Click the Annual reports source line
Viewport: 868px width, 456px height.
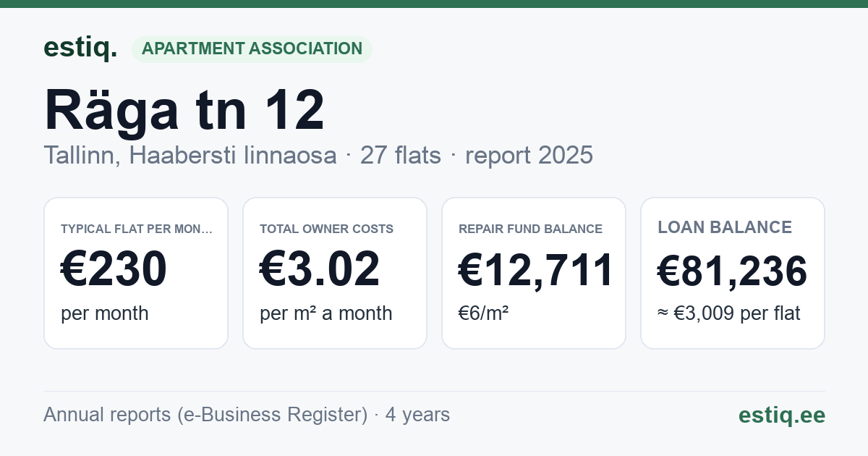pyautogui.click(x=247, y=415)
